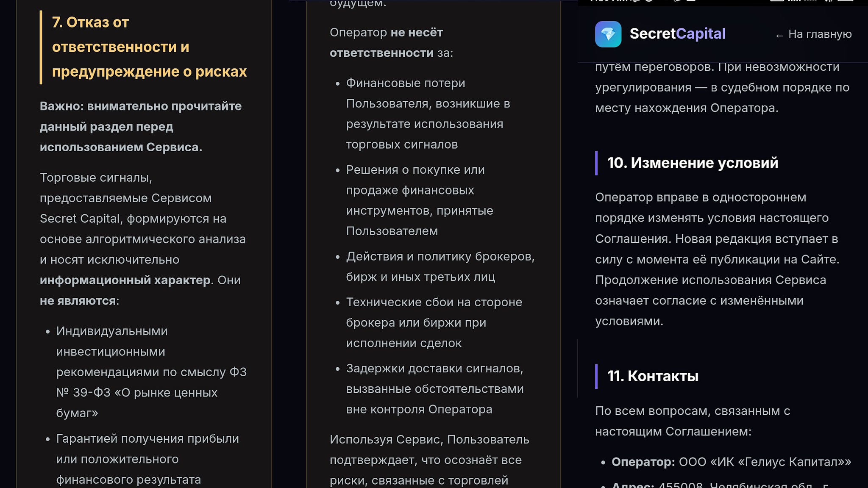The image size is (868, 488).
Task: Click the Технические сбои на стороне брокера bullet
Action: (434, 322)
